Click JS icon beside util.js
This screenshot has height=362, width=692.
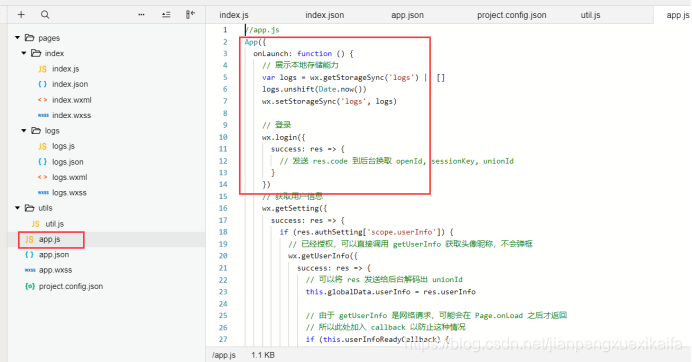tap(36, 224)
